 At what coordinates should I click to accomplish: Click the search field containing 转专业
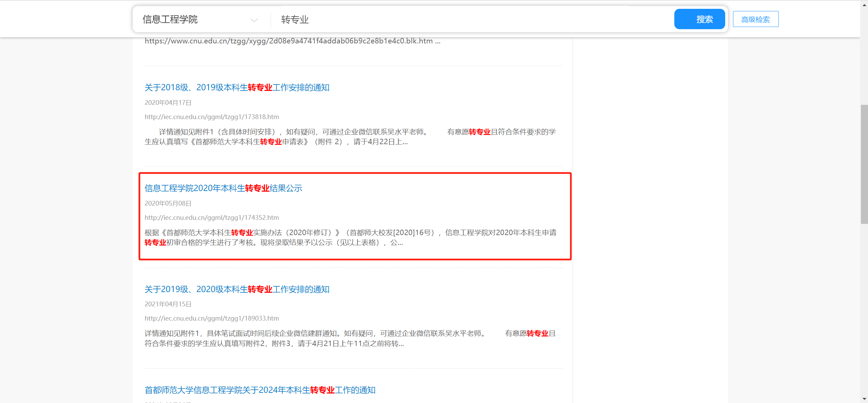471,20
